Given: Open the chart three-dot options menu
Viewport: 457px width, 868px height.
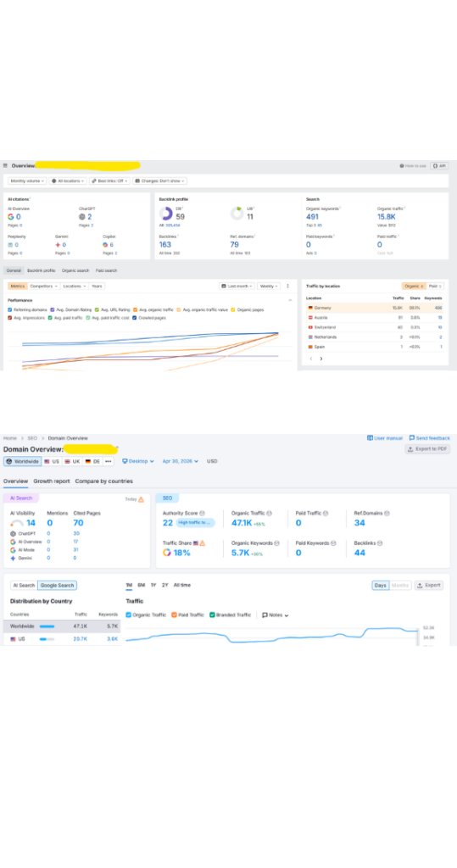Looking at the screenshot, I should 287,287.
